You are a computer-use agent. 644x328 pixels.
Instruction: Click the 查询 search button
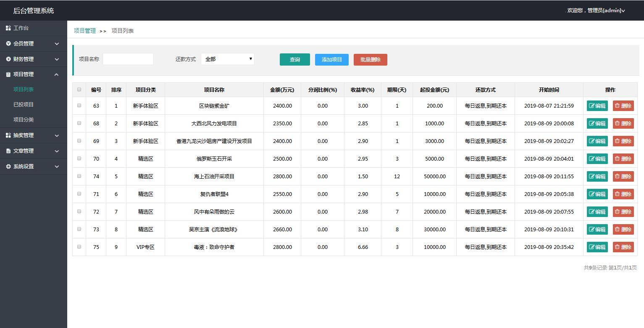point(294,59)
